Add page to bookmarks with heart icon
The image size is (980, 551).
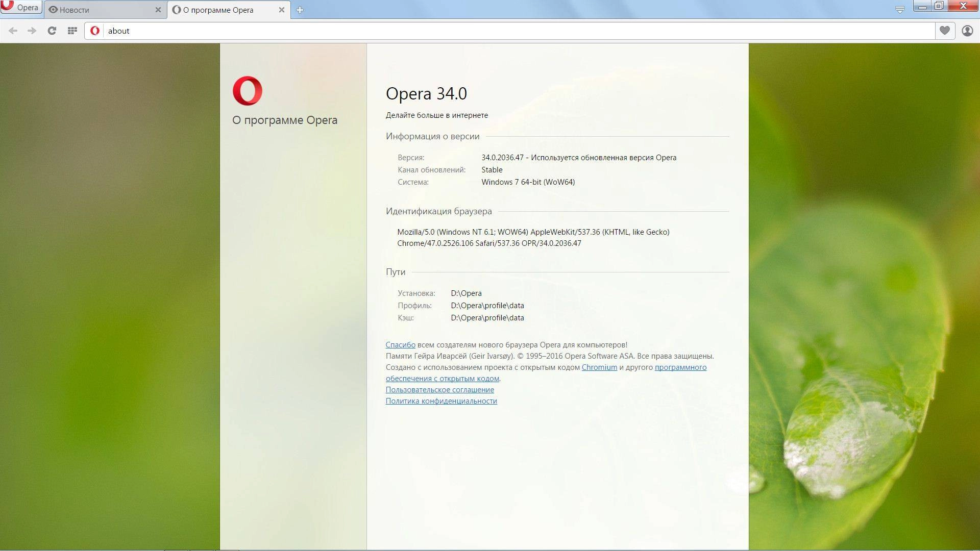click(945, 31)
